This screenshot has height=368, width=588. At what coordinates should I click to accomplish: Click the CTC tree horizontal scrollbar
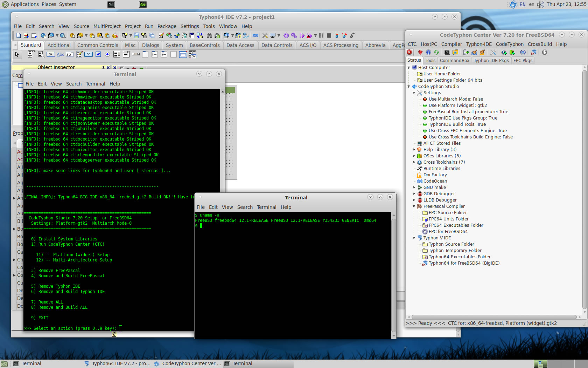(494, 317)
